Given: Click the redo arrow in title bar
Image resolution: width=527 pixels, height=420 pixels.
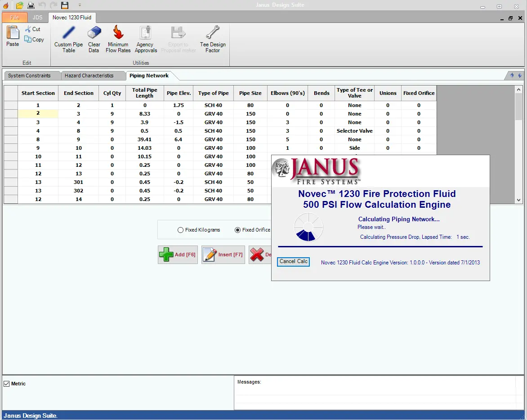Looking at the screenshot, I should pos(54,5).
